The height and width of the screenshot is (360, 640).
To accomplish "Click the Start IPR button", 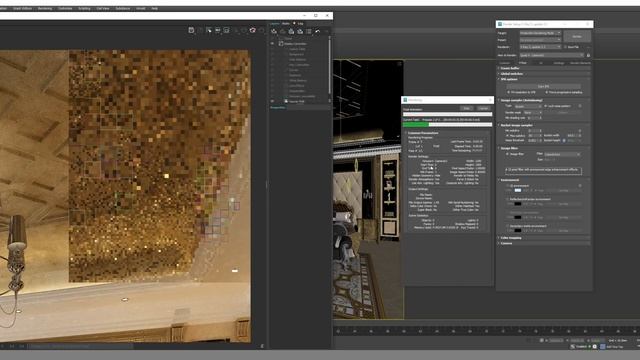I will 544,87.
